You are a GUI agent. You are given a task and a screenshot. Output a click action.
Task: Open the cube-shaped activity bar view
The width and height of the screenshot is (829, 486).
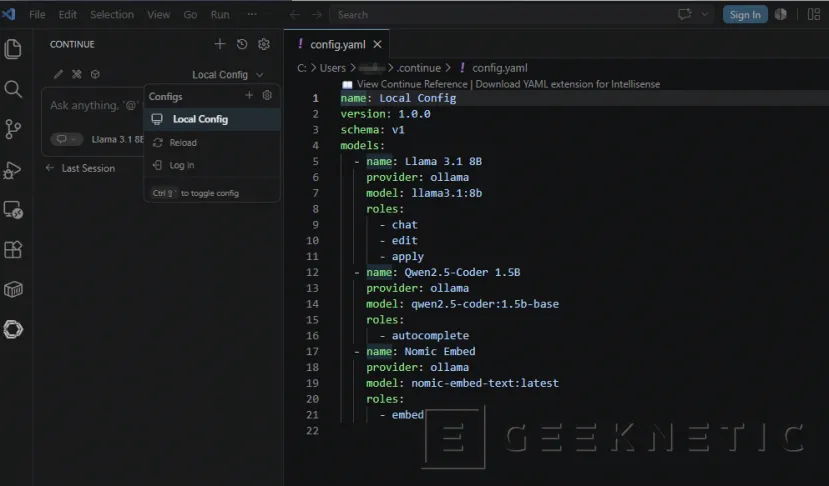pos(13,289)
